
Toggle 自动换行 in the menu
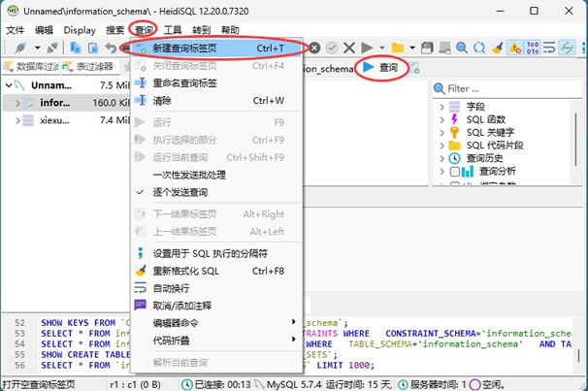pos(216,288)
